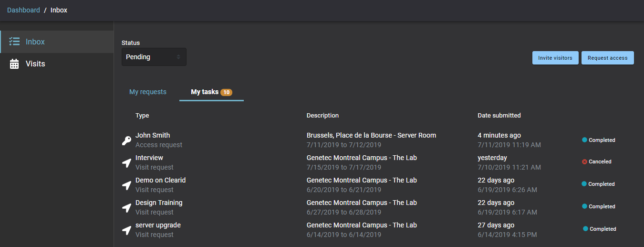
Task: Click the arrow icon beside Demo on Clearid
Action: pyautogui.click(x=126, y=185)
